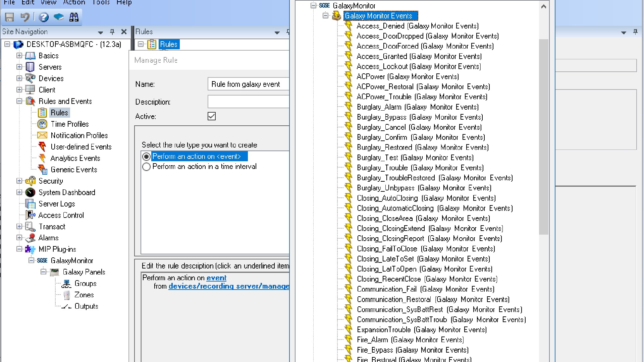Pin the Site Navigation pane

112,32
